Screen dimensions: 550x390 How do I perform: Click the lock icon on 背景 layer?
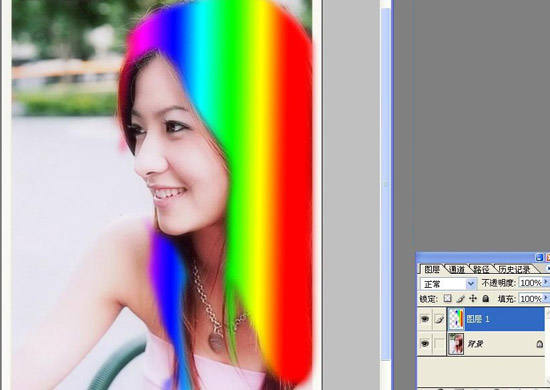[x=539, y=344]
